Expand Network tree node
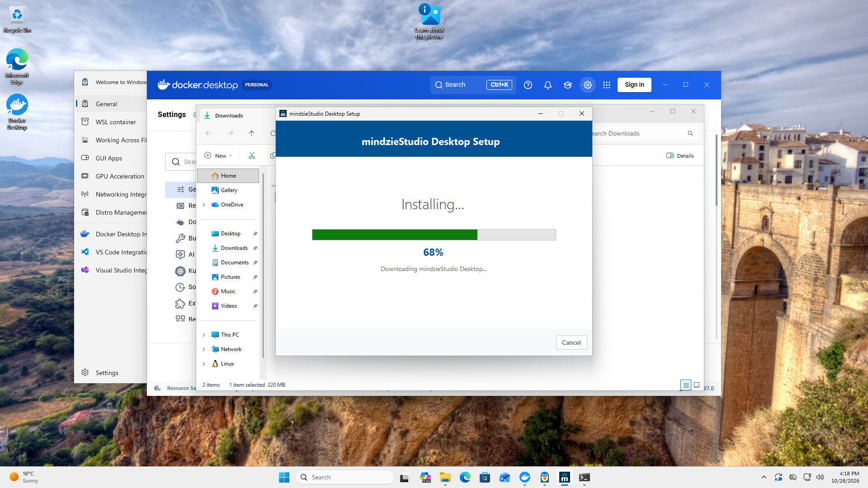868x488 pixels. tap(204, 349)
